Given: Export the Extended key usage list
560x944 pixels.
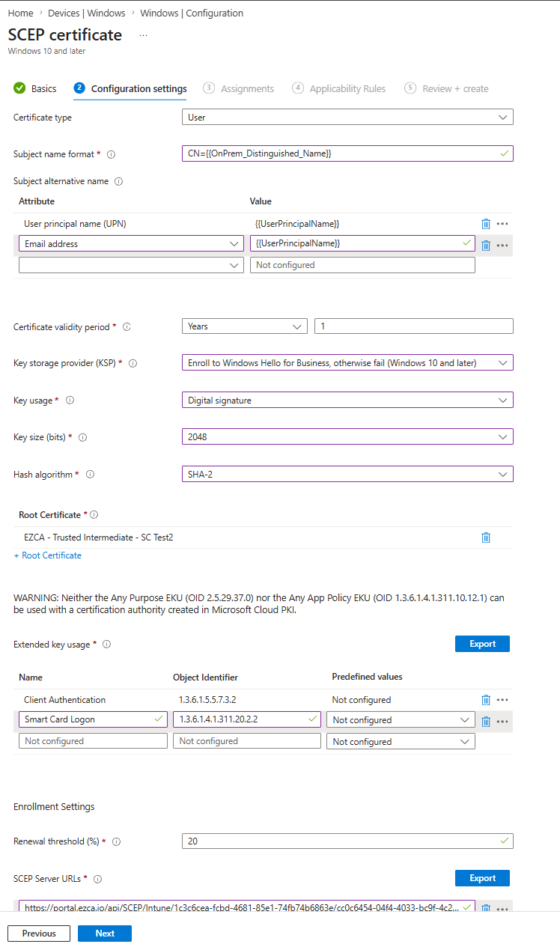Looking at the screenshot, I should pyautogui.click(x=482, y=644).
